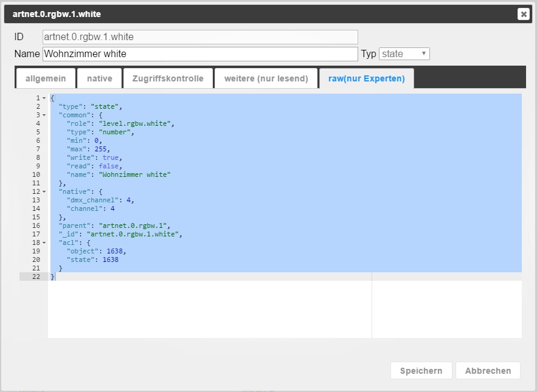Select the raw(nur Experten) tab

coord(367,78)
